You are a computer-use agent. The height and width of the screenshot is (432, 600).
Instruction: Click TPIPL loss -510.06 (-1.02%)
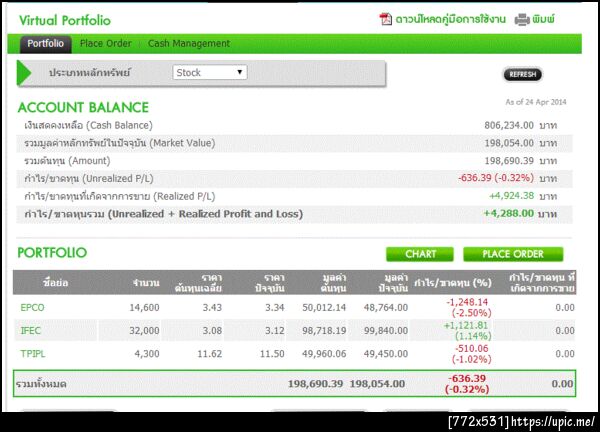pos(471,354)
